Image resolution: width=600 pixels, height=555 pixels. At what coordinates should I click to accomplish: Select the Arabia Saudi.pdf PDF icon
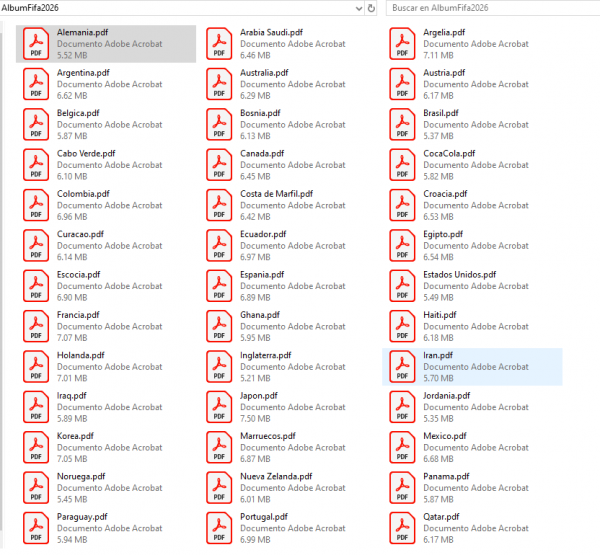click(219, 44)
